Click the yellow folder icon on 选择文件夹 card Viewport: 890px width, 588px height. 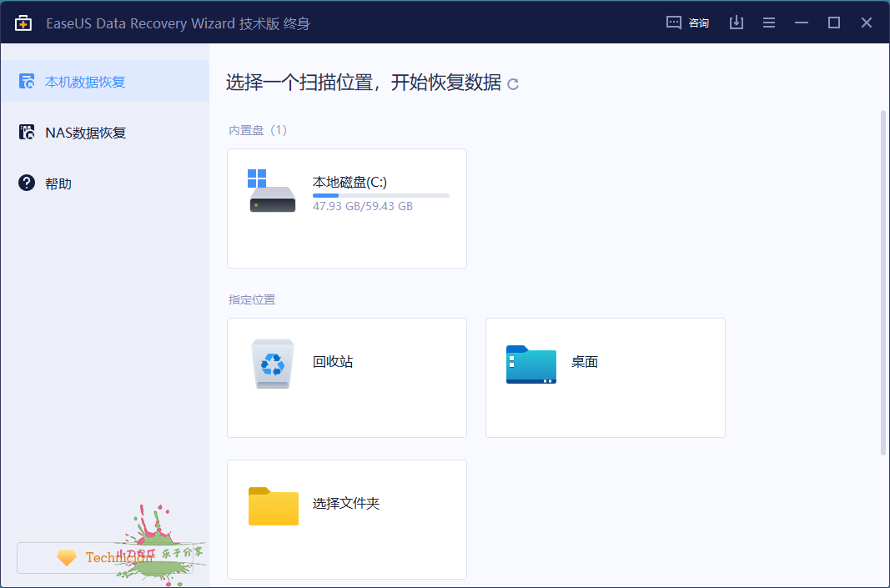click(x=272, y=506)
